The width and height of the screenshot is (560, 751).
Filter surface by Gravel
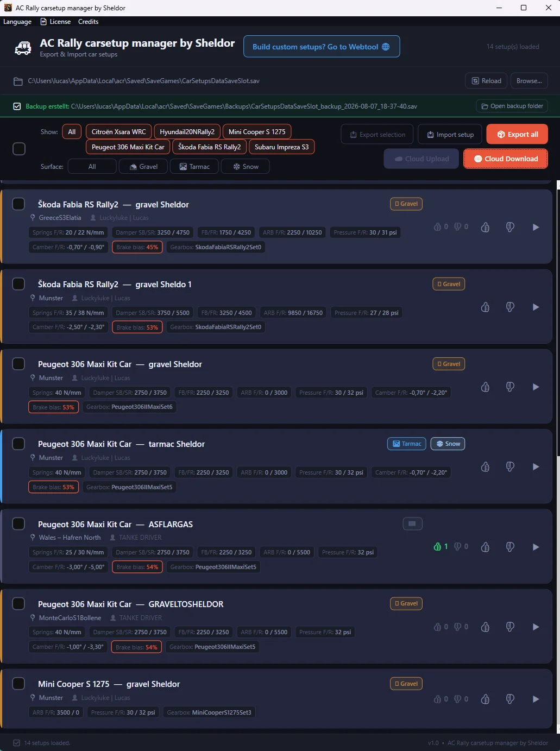pos(143,166)
